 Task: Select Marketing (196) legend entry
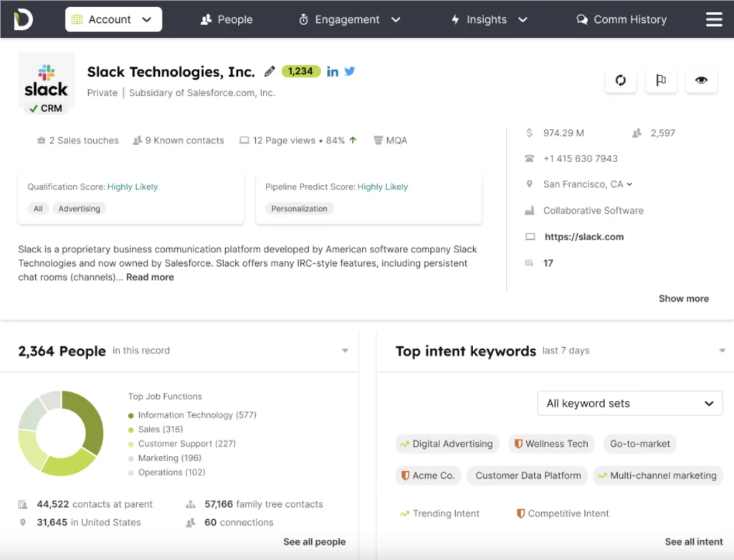click(165, 458)
